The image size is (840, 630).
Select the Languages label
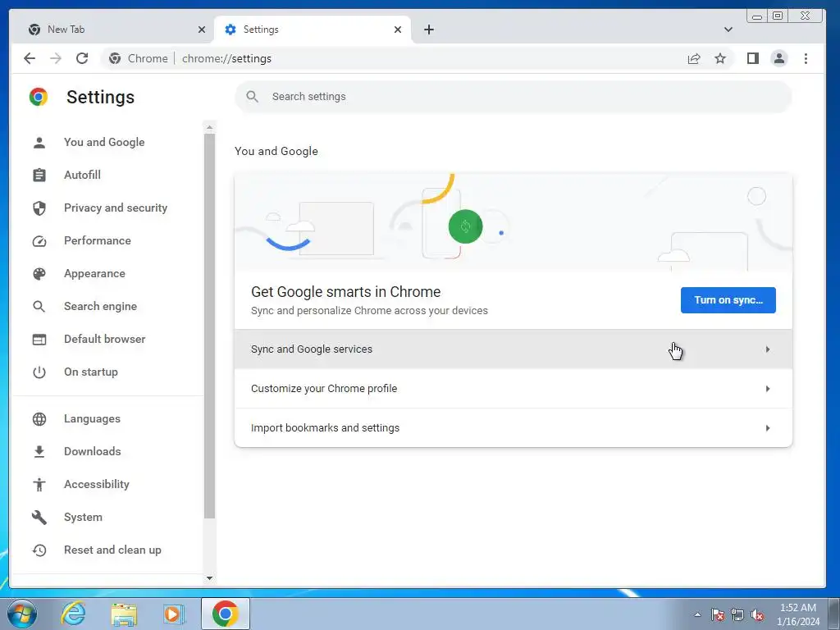pos(92,418)
